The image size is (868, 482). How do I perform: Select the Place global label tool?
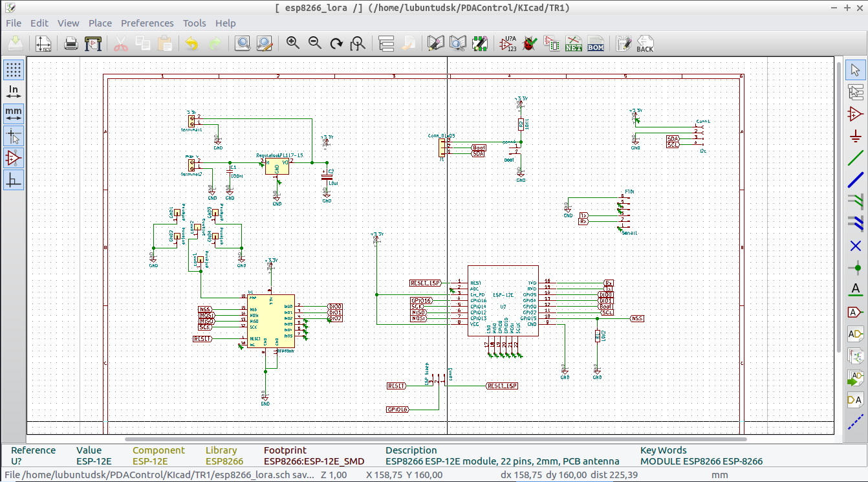click(x=856, y=312)
